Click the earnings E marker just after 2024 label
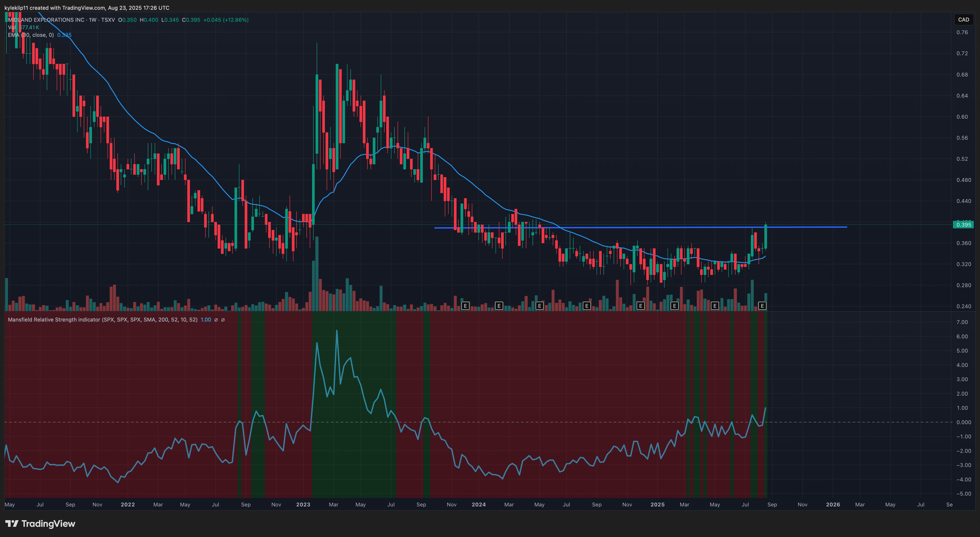This screenshot has width=980, height=537. [x=499, y=306]
